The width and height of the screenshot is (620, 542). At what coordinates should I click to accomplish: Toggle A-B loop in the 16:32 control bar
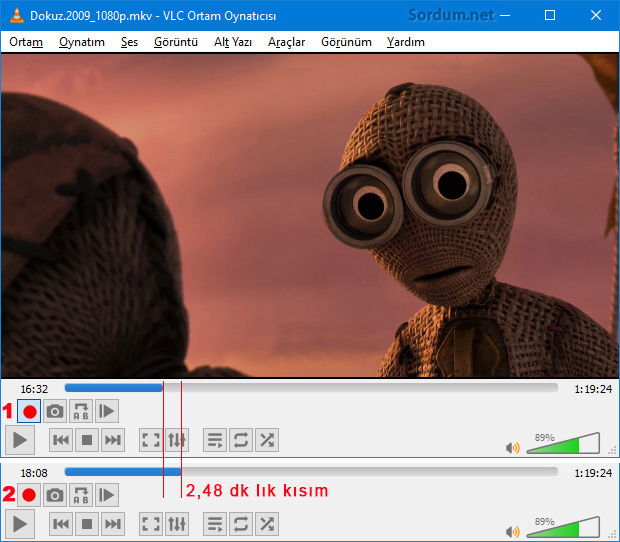click(81, 412)
